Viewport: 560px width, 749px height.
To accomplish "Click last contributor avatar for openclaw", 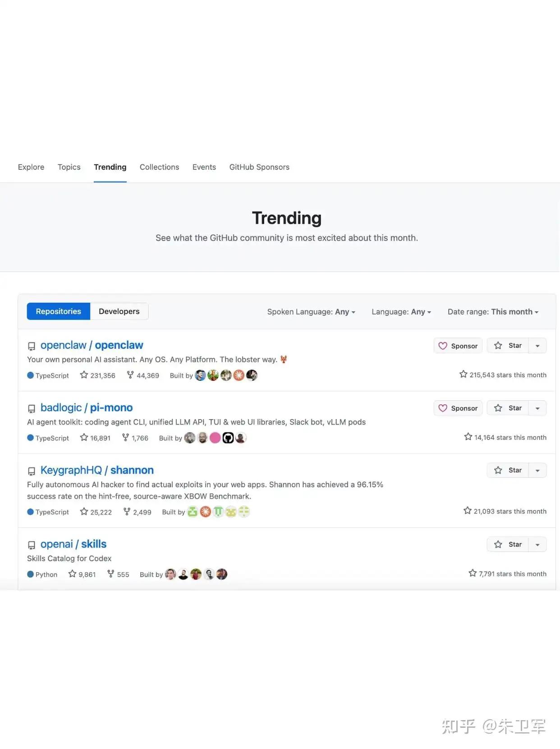I will pos(252,375).
